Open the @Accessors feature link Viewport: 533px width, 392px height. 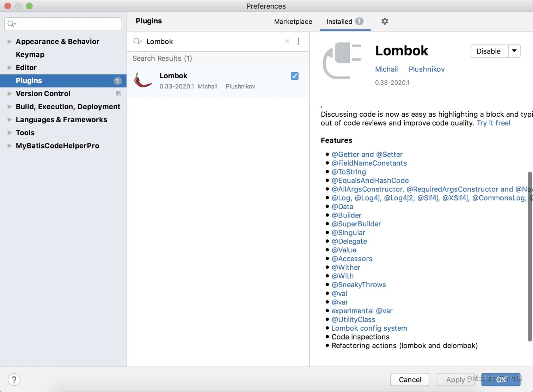click(x=352, y=259)
